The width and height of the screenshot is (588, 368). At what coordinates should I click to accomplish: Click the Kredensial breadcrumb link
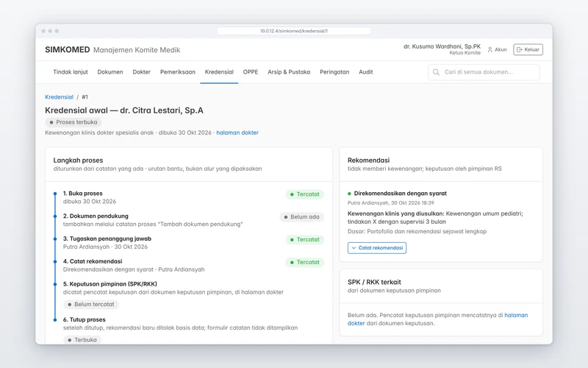coord(60,97)
